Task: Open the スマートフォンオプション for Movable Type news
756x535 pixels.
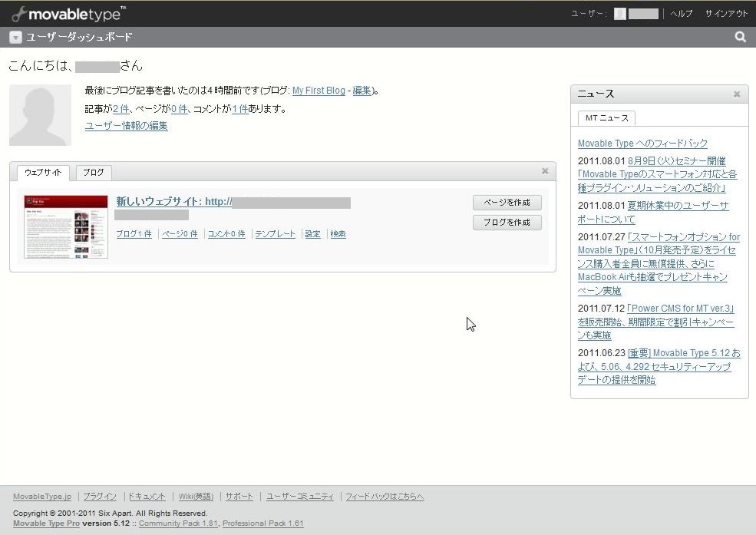Action: (659, 263)
